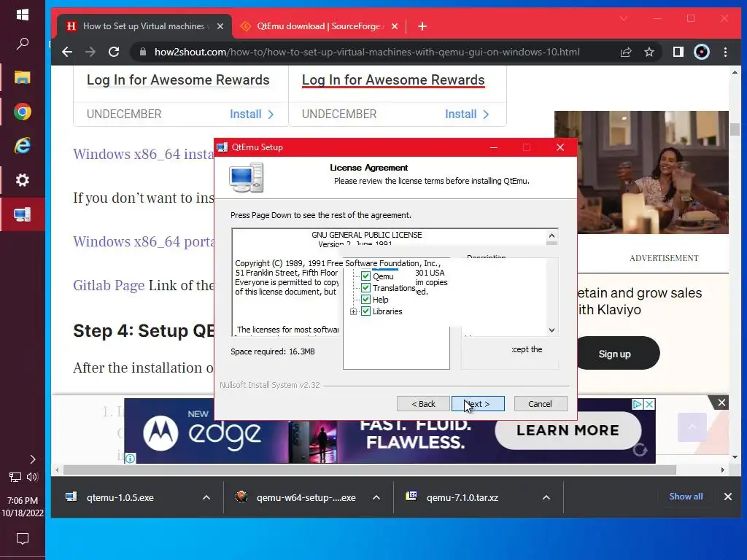Screen dimensions: 747x560
Task: Switch to the QtEmu download SourceForge tab
Action: pyautogui.click(x=320, y=26)
